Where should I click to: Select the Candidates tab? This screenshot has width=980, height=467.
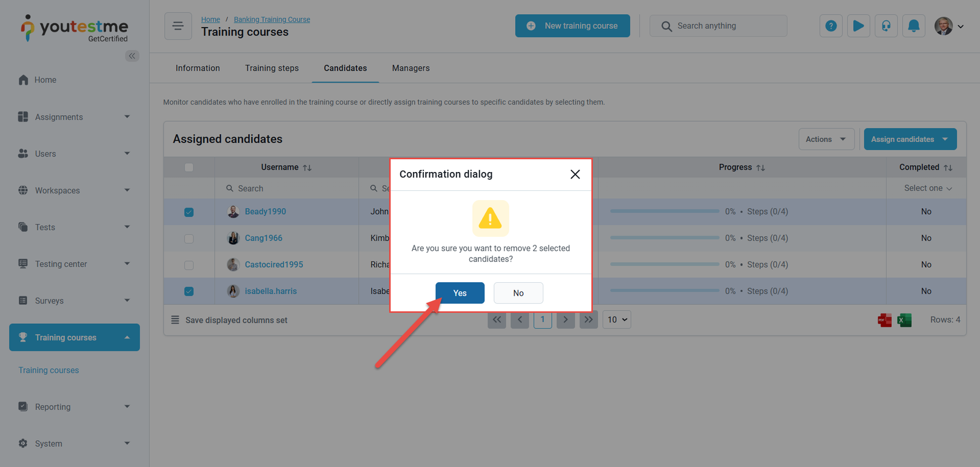345,68
